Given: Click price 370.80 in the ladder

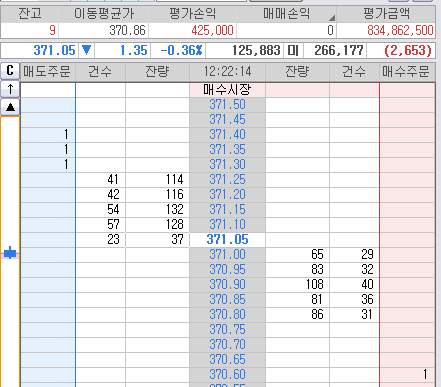Looking at the screenshot, I should coord(227,315).
